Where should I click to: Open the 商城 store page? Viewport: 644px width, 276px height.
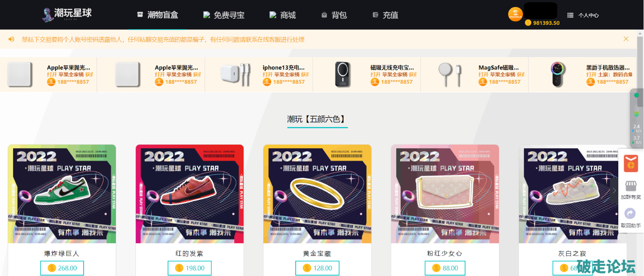283,15
